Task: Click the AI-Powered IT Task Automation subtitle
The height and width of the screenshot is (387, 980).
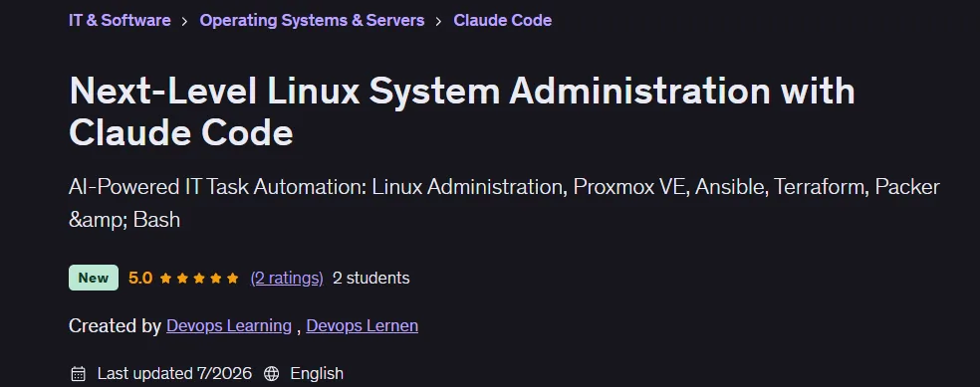Action: (x=504, y=203)
